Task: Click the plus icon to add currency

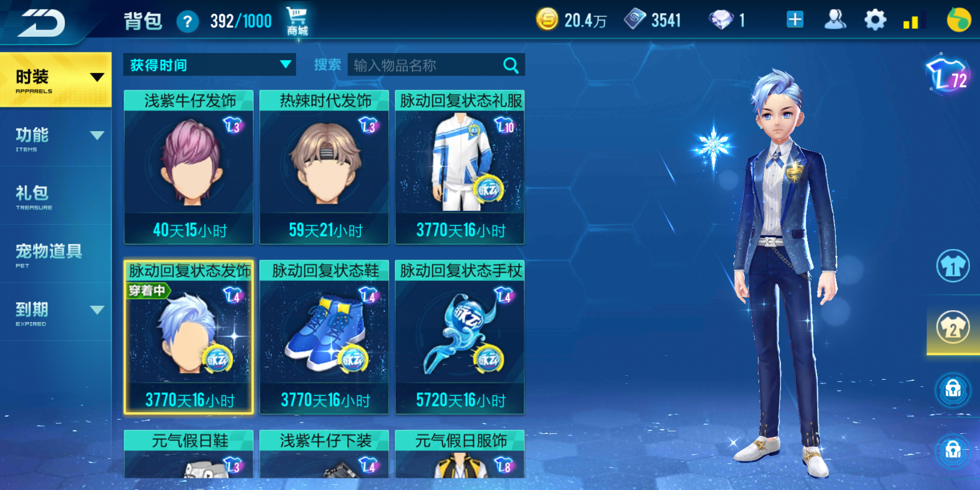Action: click(795, 20)
